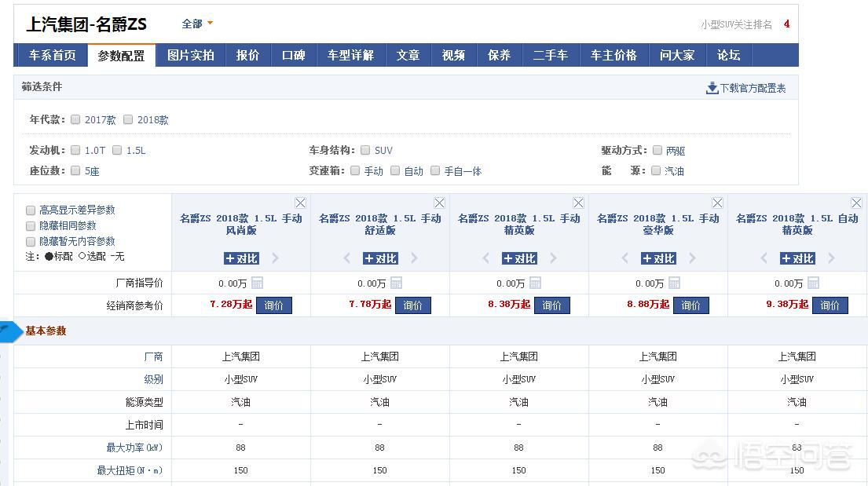
Task: Click 询价 for the 8.38万起 model
Action: tap(552, 305)
